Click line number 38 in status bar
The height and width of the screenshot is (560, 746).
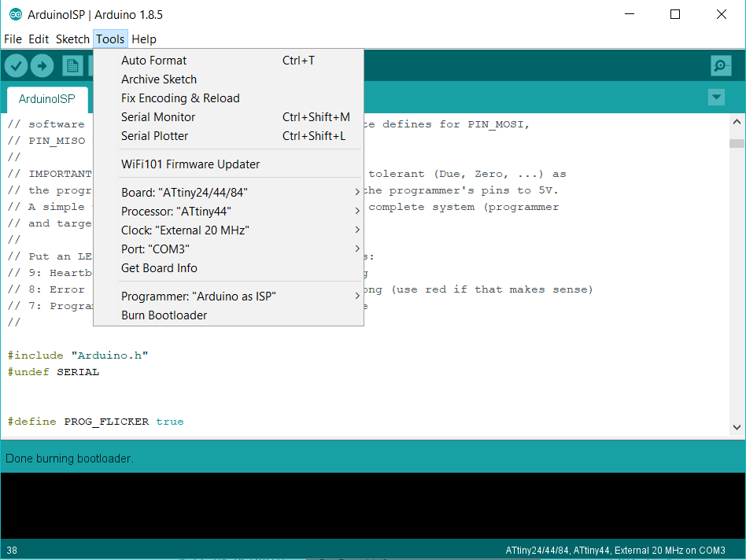pos(12,550)
